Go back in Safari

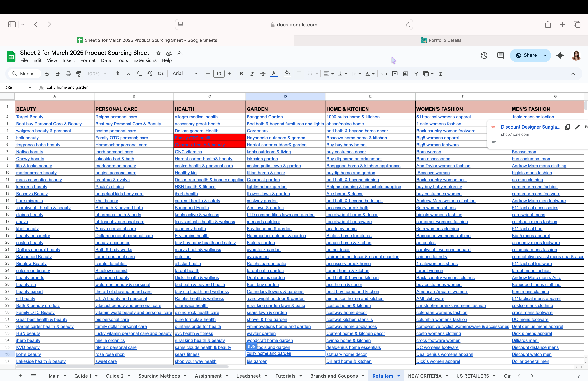tap(36, 24)
